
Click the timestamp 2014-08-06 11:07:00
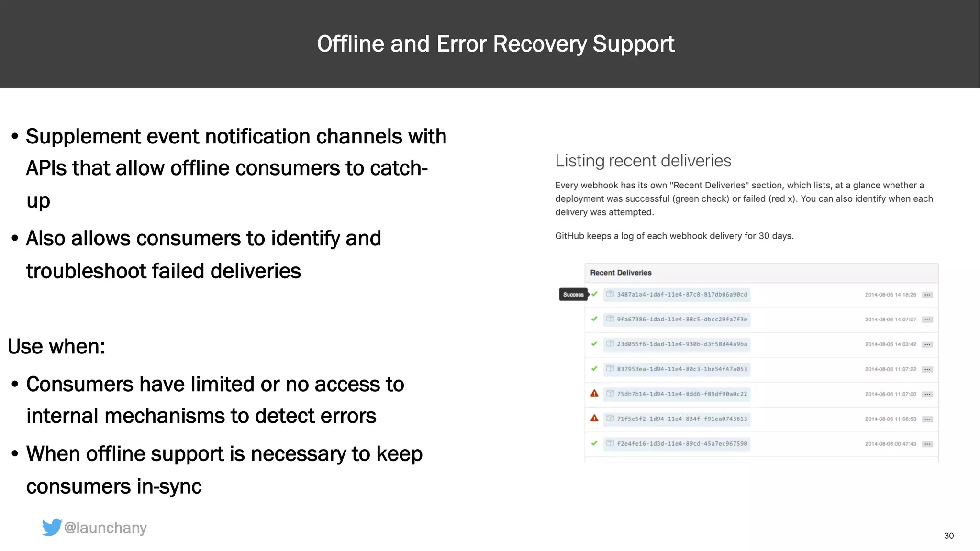(x=891, y=395)
